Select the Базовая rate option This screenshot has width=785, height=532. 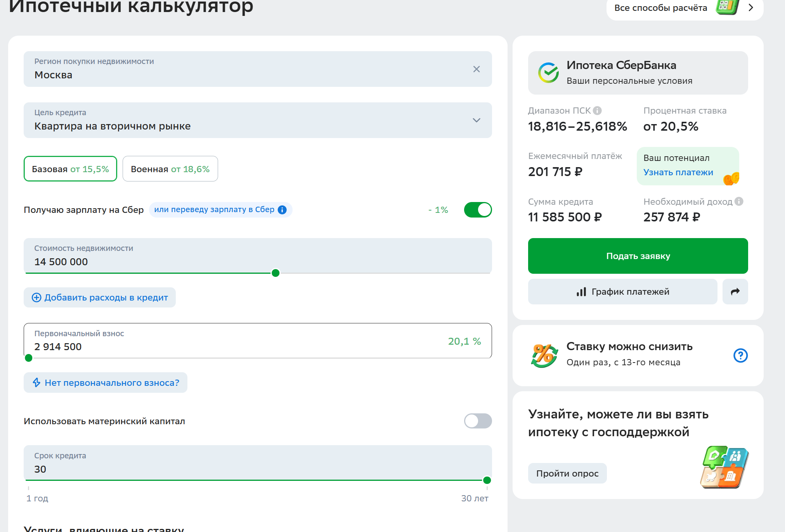pos(70,169)
